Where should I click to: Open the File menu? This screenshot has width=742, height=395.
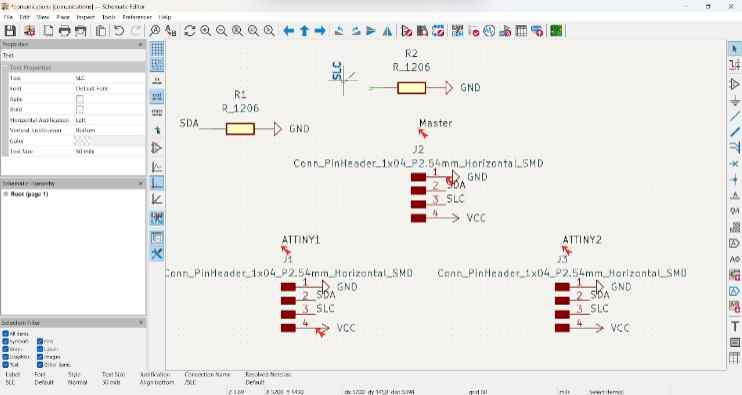[x=9, y=17]
